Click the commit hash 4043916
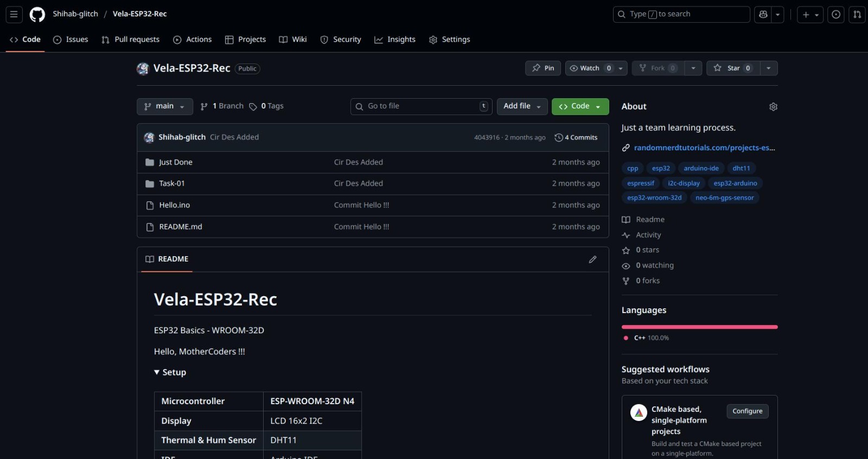The image size is (868, 459). (x=487, y=138)
